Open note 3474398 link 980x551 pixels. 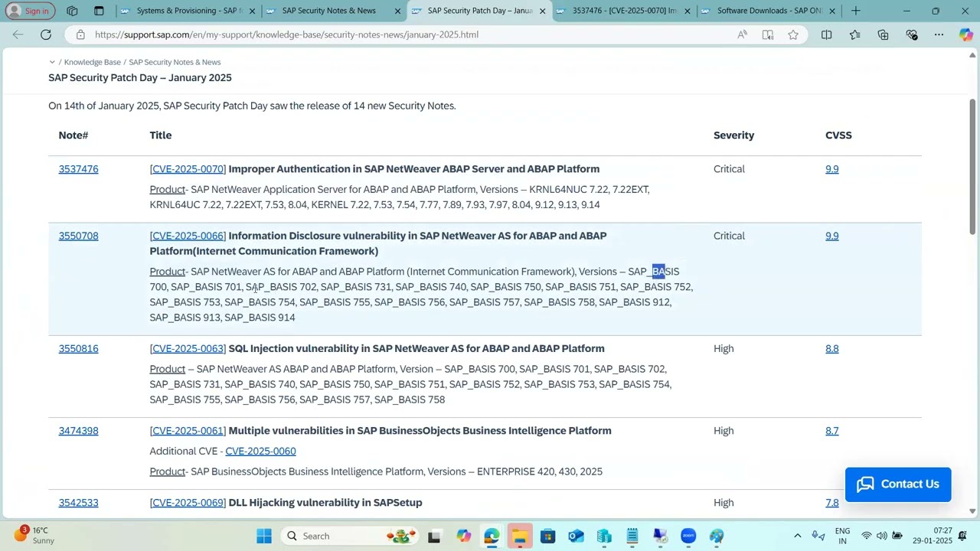78,431
